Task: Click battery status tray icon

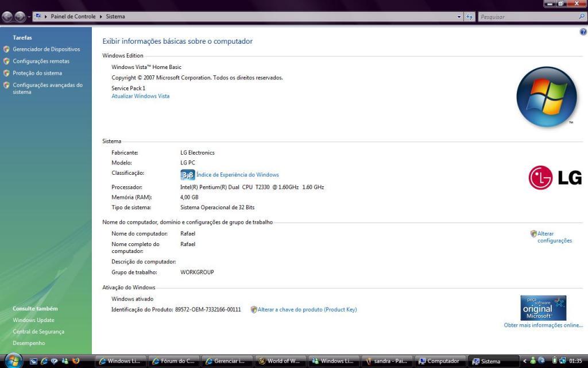Action: tap(554, 361)
